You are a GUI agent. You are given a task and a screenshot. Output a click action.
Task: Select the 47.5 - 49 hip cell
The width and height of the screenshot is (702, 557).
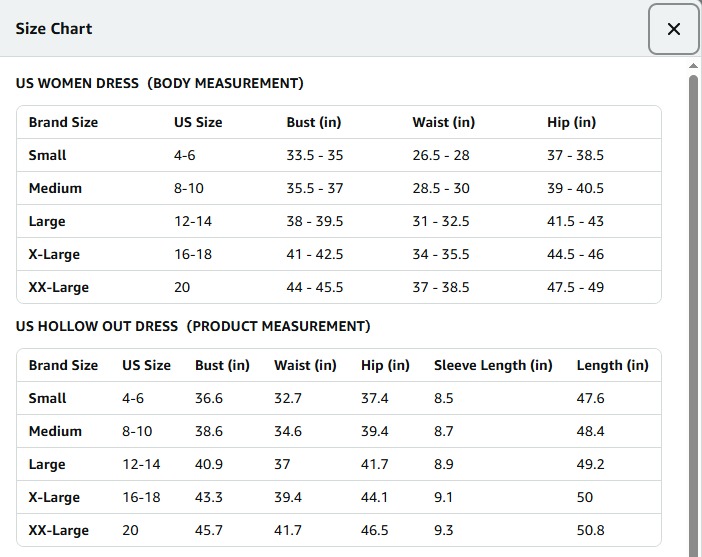click(x=575, y=287)
